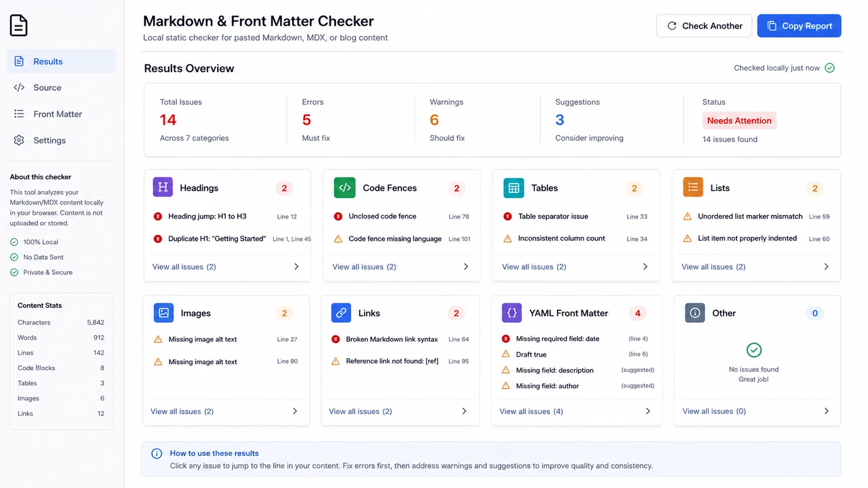Expand Code Fences View all issues chevron

click(466, 267)
